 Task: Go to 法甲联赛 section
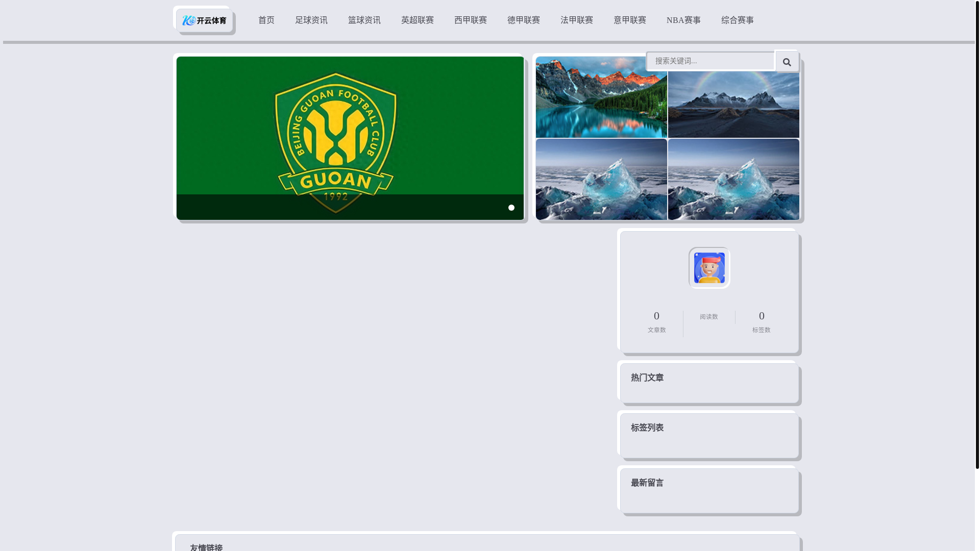[577, 20]
